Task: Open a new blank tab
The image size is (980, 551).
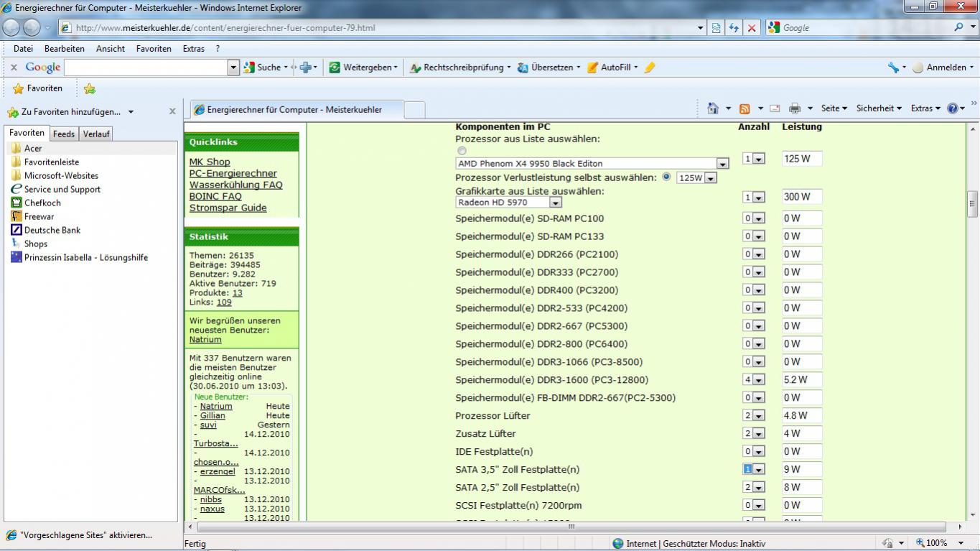Action: [x=414, y=110]
